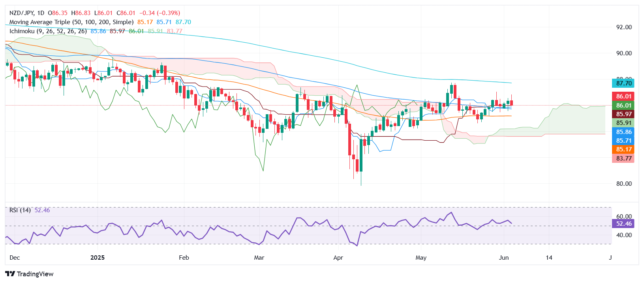The image size is (644, 283).
Task: Click the 1D interval label
Action: 41,13
